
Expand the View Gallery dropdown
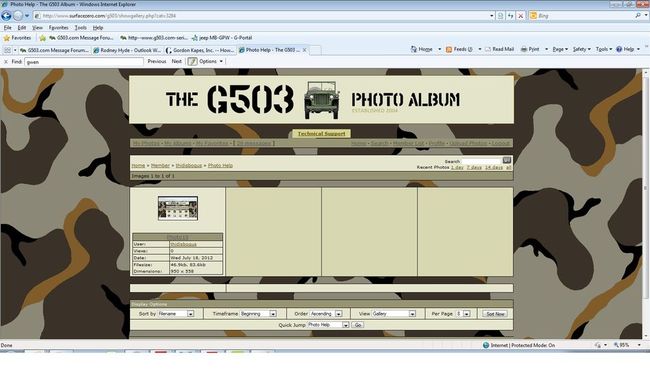click(x=394, y=314)
